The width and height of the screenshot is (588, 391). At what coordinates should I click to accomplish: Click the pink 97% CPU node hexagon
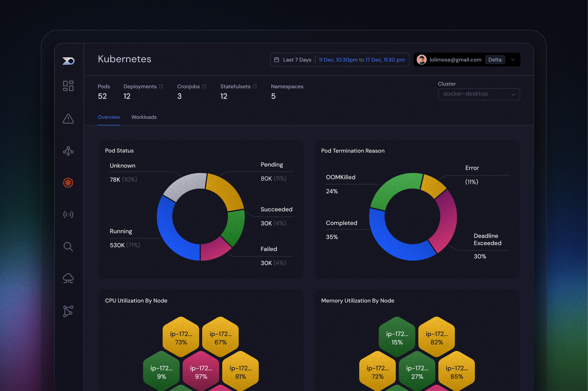[201, 372]
